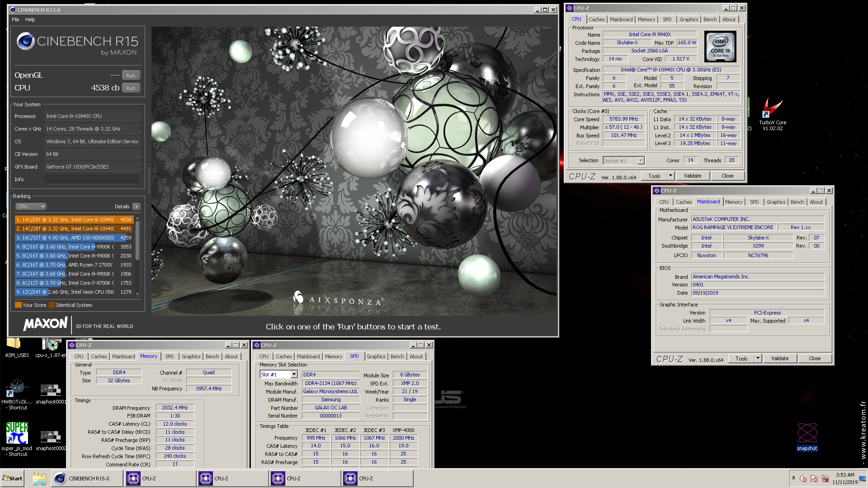Select ranking row 6 AMD Ryzen 7 2700X
Viewport: 868px width, 488px height.
[x=74, y=265]
